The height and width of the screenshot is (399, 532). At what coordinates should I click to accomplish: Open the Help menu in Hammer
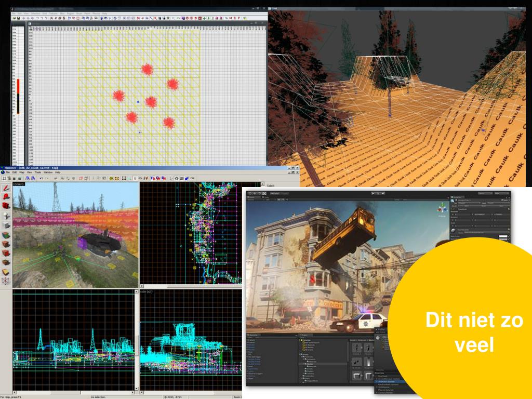coord(58,172)
